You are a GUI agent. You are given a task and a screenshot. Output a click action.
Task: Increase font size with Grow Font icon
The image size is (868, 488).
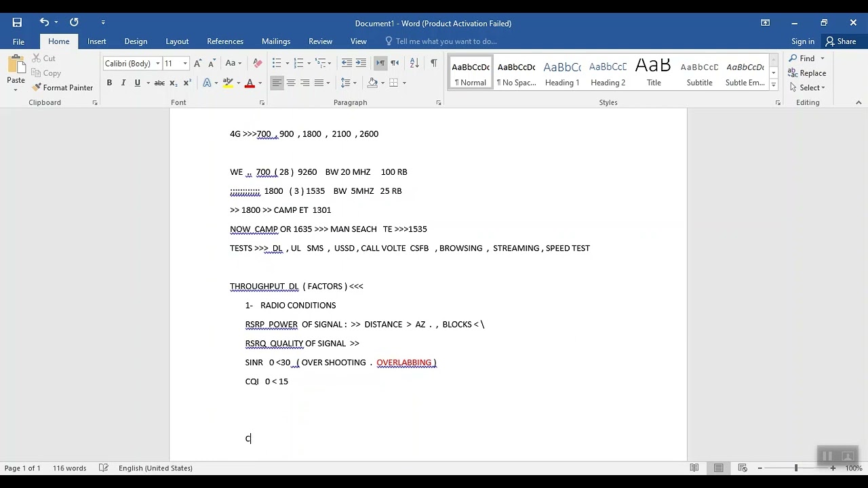coord(197,63)
